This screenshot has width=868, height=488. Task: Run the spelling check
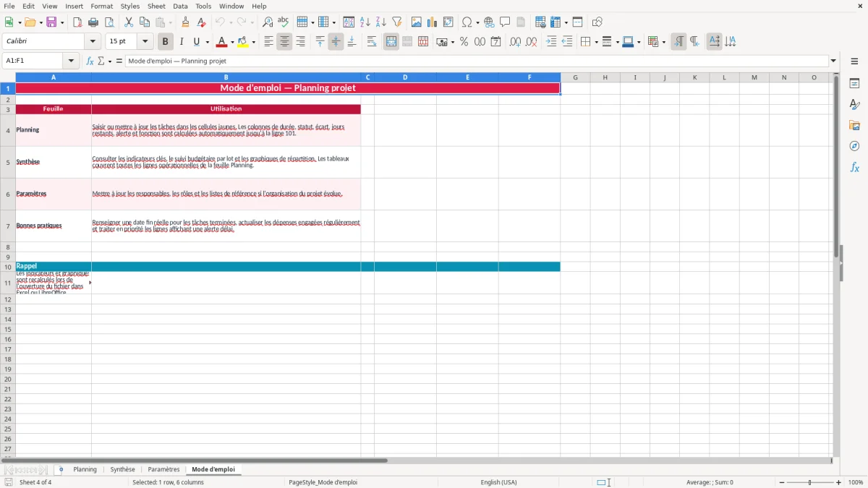[x=283, y=22]
